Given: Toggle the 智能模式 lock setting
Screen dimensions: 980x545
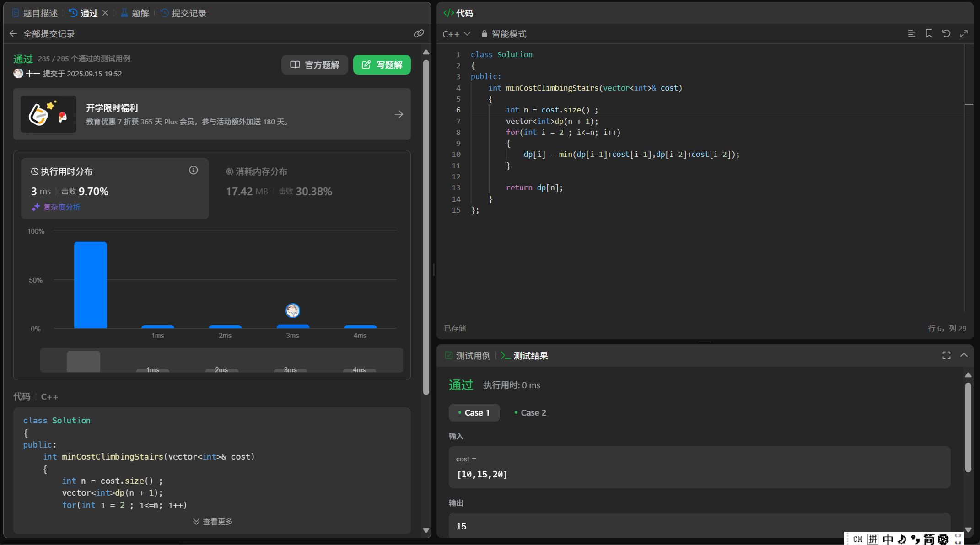Looking at the screenshot, I should point(503,34).
